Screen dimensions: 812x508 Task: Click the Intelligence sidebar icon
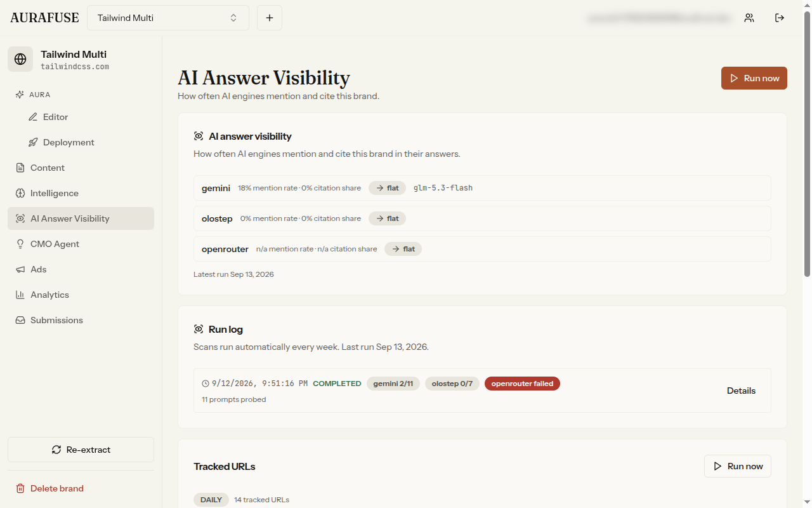[20, 193]
